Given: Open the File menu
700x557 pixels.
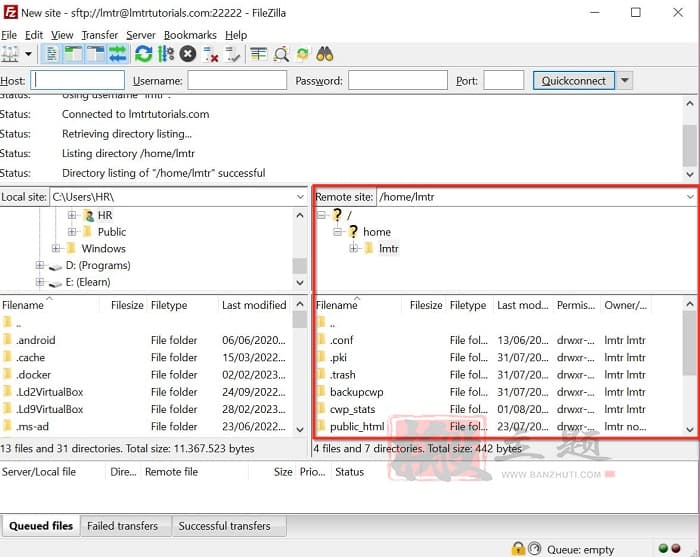Looking at the screenshot, I should pyautogui.click(x=8, y=35).
